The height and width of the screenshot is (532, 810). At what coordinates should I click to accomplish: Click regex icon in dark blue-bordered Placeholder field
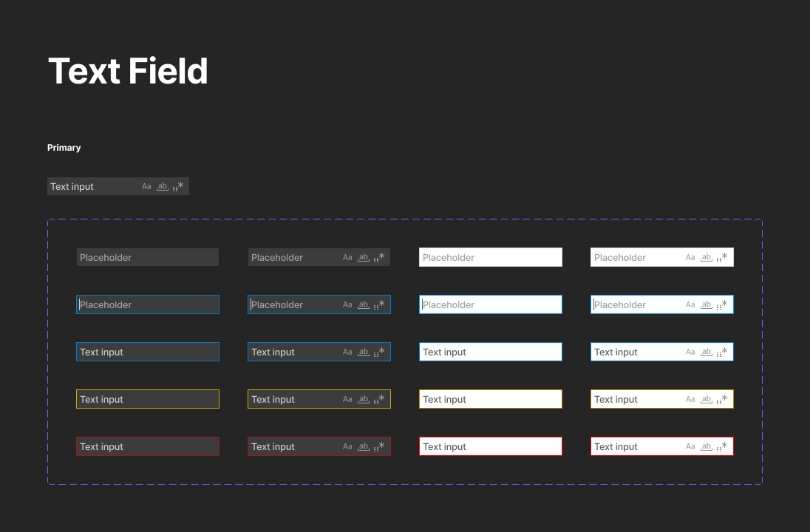(379, 305)
